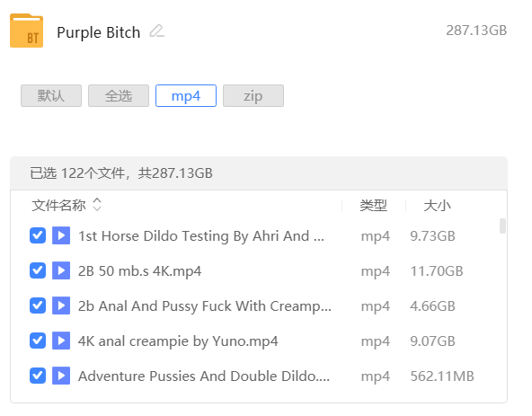
Task: Click the file name 2B 50 mb.s 4K.mp4
Action: (x=139, y=271)
